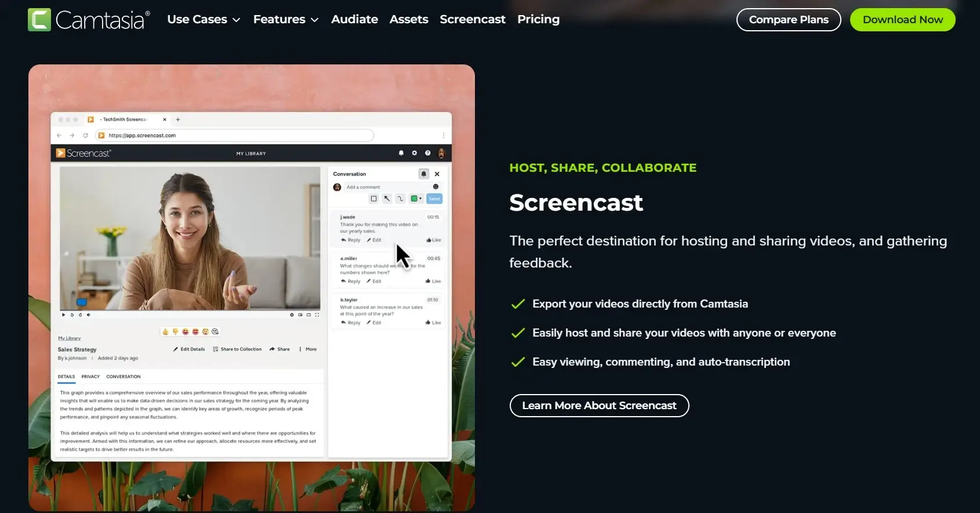
Task: Like the j.wade comment
Action: tap(433, 240)
